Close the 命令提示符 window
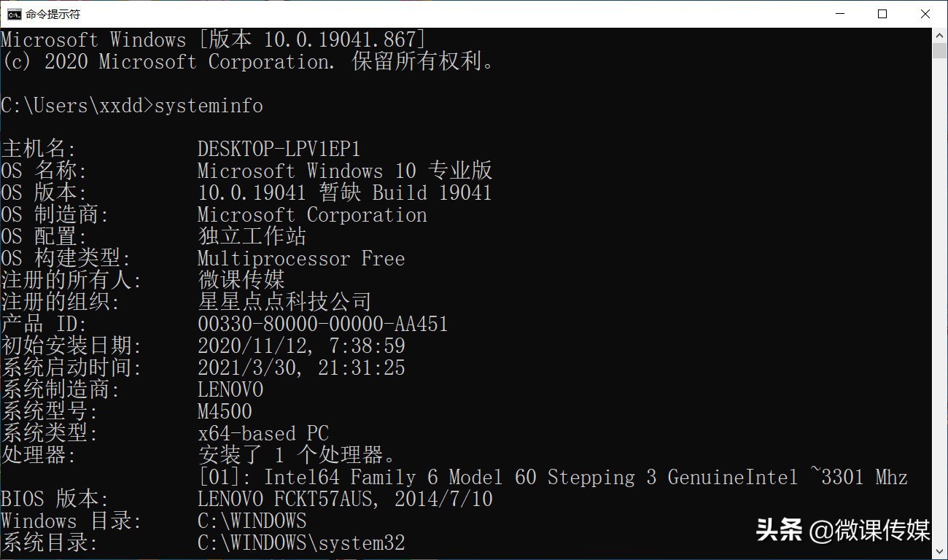Image resolution: width=948 pixels, height=560 pixels. [925, 14]
